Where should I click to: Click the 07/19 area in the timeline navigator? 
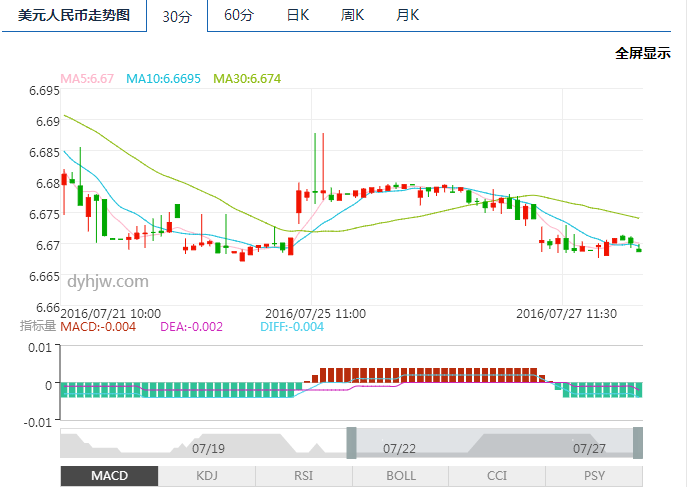(x=207, y=448)
